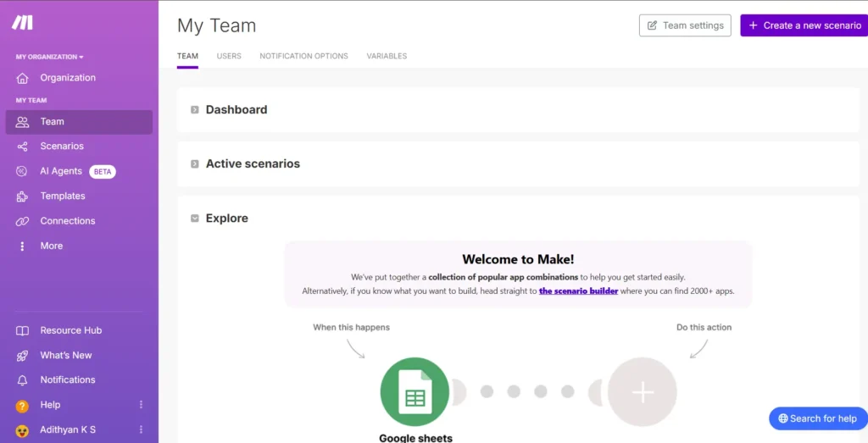Open the MY ORGANIZATION dropdown

tap(49, 57)
